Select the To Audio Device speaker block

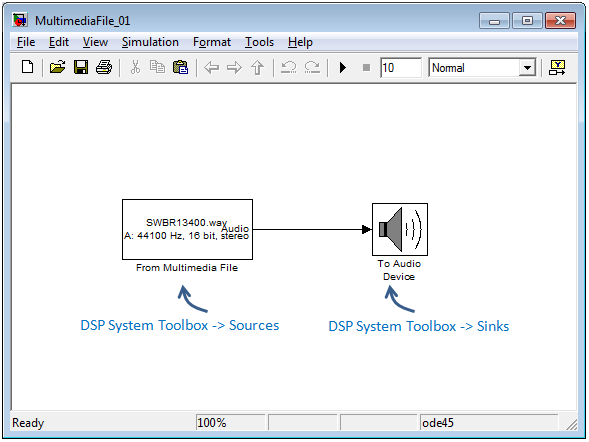(x=400, y=229)
